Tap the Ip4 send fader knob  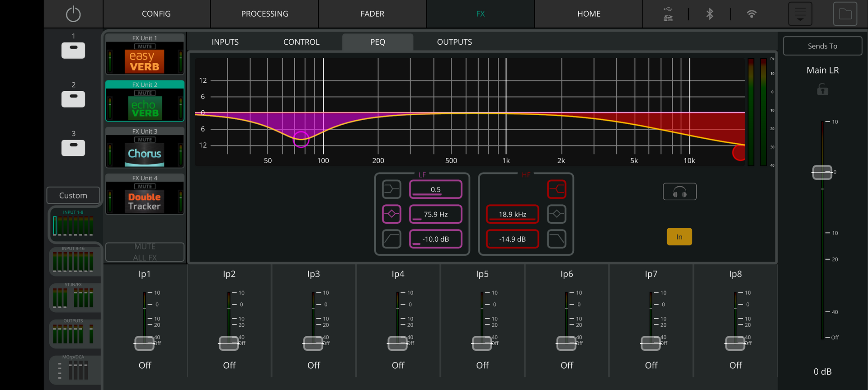pos(398,343)
